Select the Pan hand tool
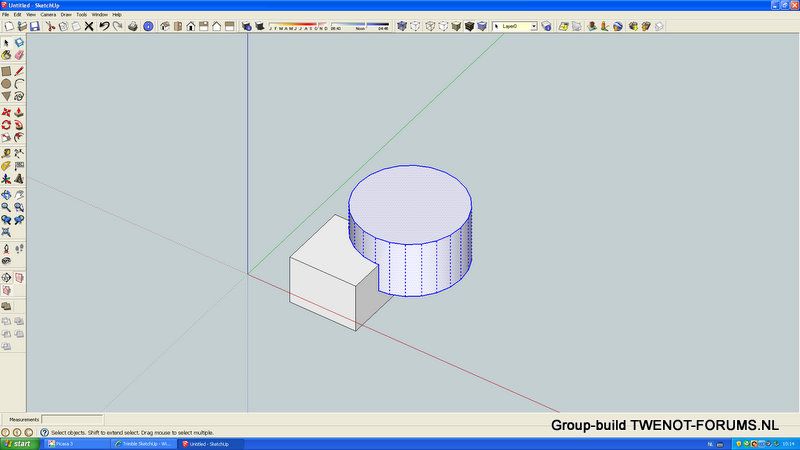 (19, 195)
